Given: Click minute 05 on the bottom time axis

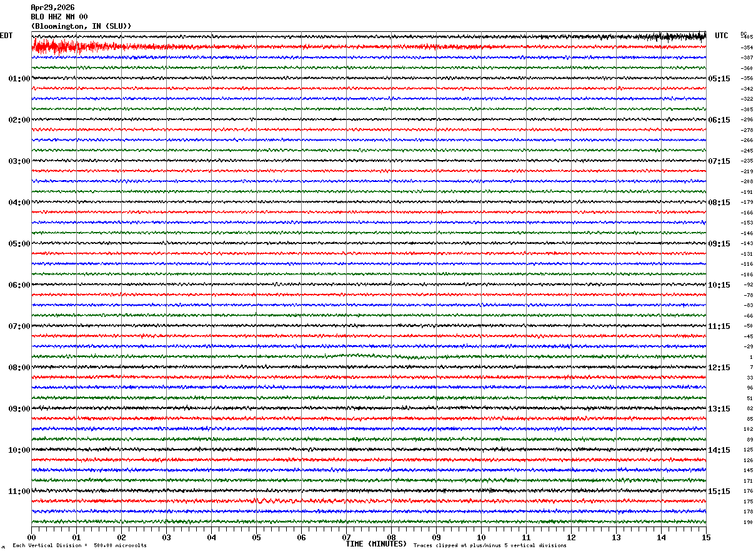Looking at the screenshot, I should (x=256, y=537).
